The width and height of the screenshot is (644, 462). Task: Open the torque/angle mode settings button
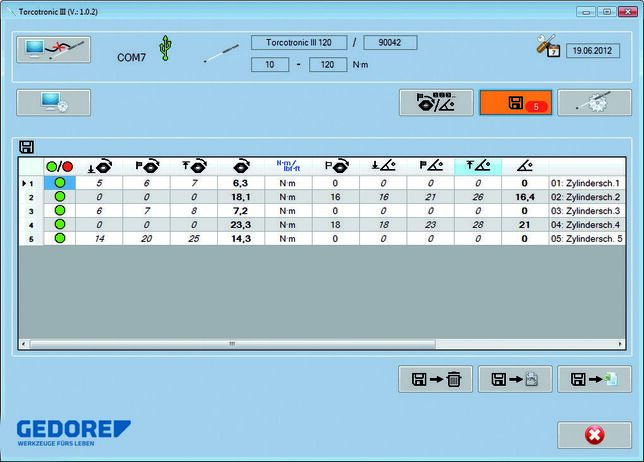click(x=436, y=103)
